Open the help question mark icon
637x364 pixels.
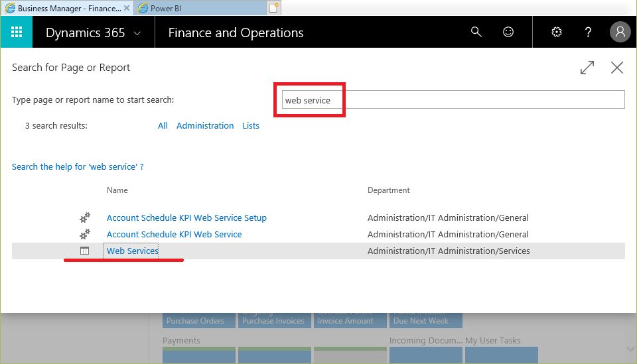588,32
